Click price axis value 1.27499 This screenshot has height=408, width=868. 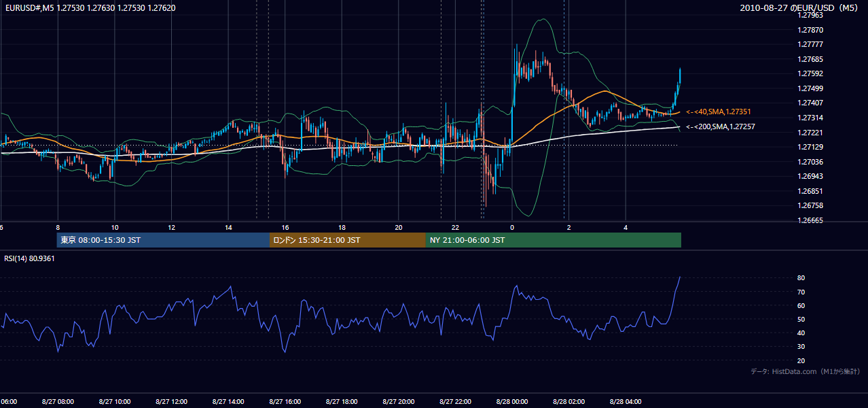coord(812,88)
